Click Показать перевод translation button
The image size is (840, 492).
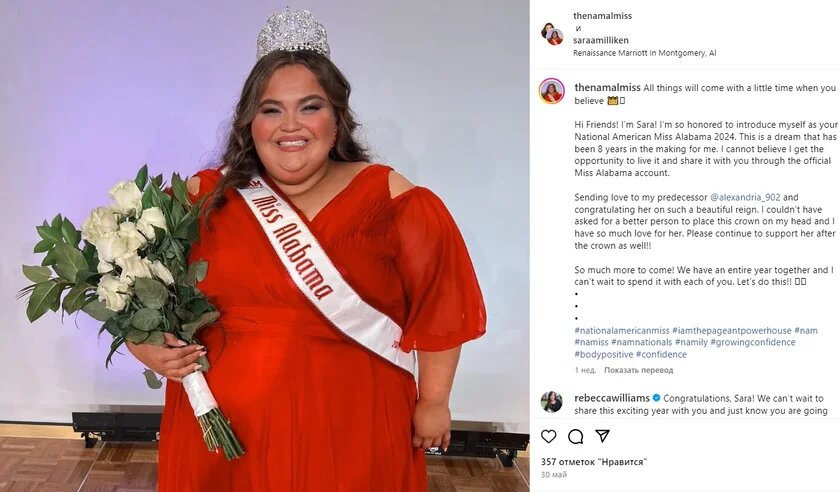(639, 370)
